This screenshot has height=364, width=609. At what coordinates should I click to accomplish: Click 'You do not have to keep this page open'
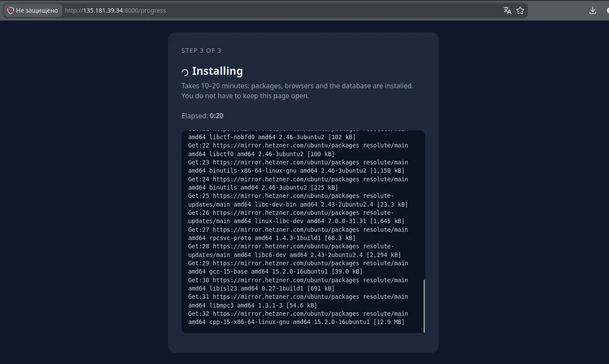click(x=245, y=96)
